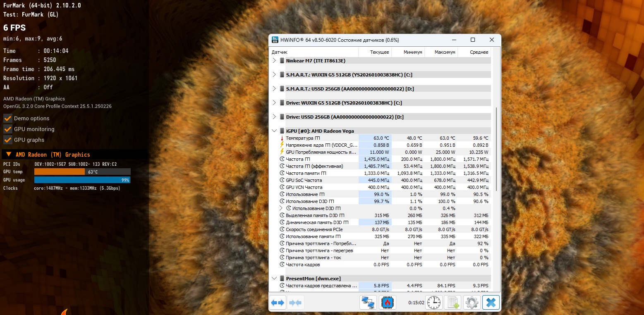644x315 pixels.
Task: Click the chip icon beside Ninkear M7 header
Action: coord(282,61)
